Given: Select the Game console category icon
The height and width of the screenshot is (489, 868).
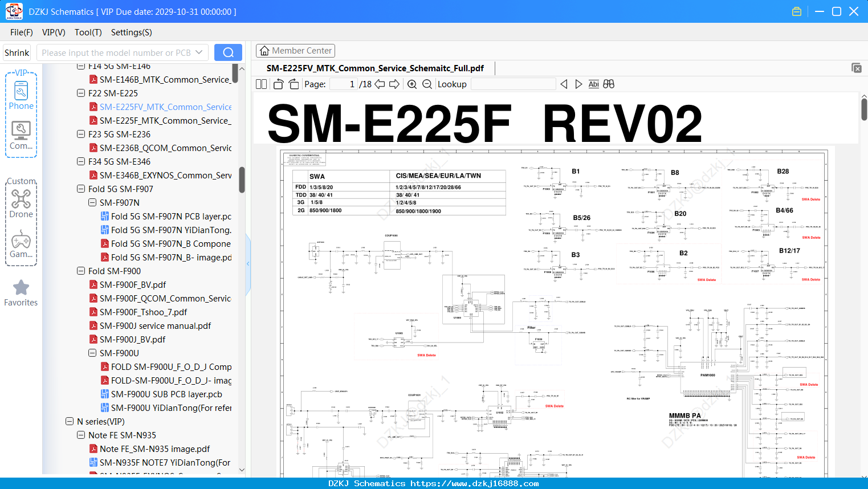Looking at the screenshot, I should click(x=21, y=244).
